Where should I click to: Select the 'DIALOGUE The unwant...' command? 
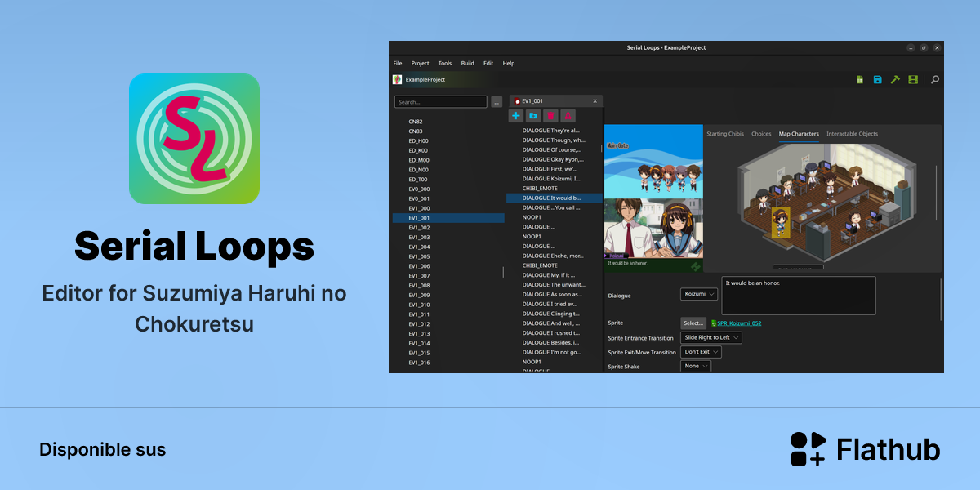(555, 285)
